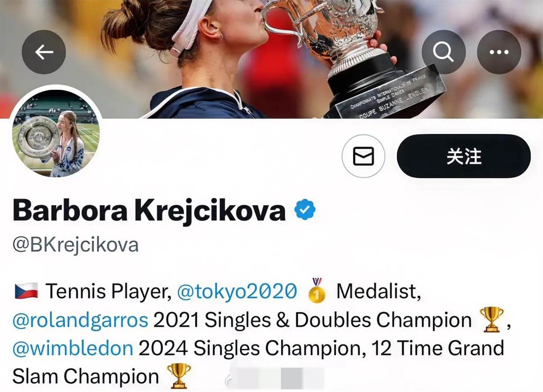Open search with the magnifier icon
Image resolution: width=543 pixels, height=392 pixels.
443,52
